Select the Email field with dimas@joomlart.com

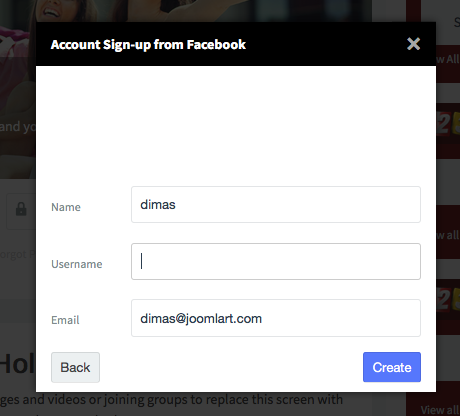tap(276, 318)
